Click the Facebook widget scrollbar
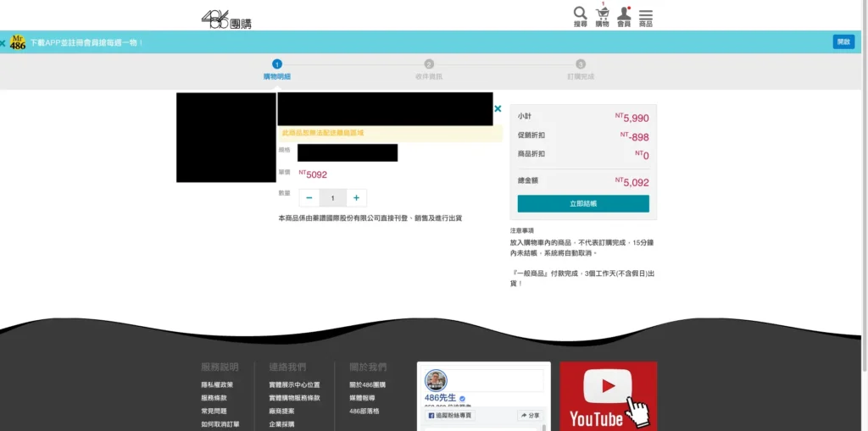Viewport: 868px width, 431px height. point(544,427)
